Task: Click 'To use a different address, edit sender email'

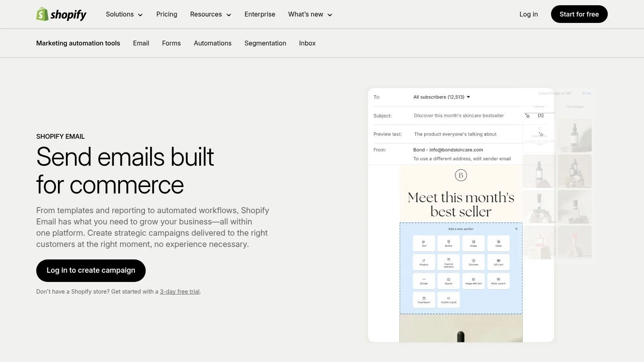Action: [462, 159]
